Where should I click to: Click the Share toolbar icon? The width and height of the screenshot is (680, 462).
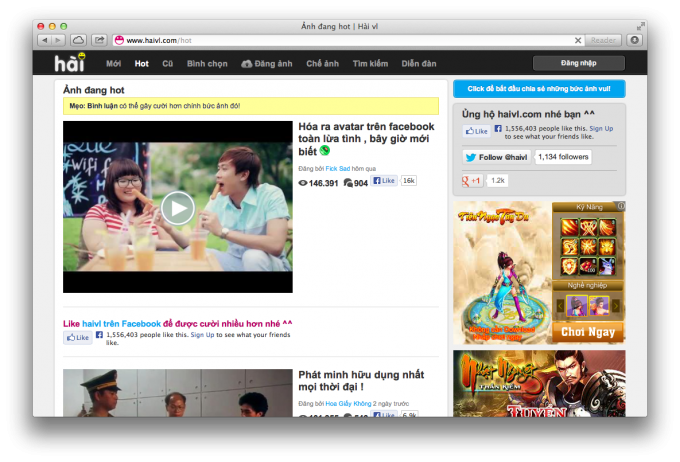click(x=99, y=40)
